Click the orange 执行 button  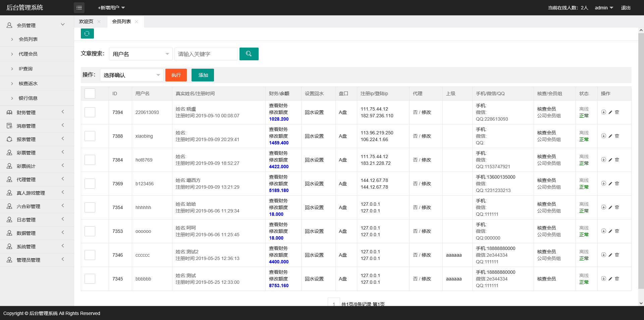(x=176, y=75)
